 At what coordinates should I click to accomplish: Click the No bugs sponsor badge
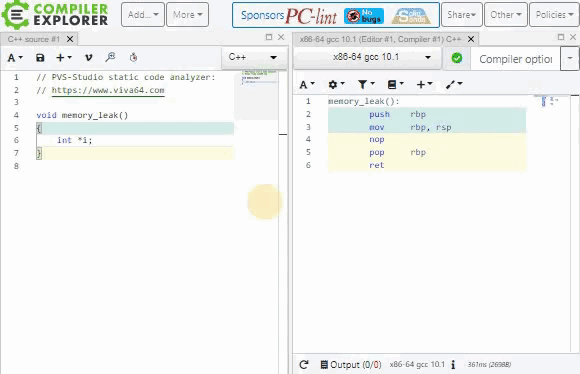click(x=364, y=16)
